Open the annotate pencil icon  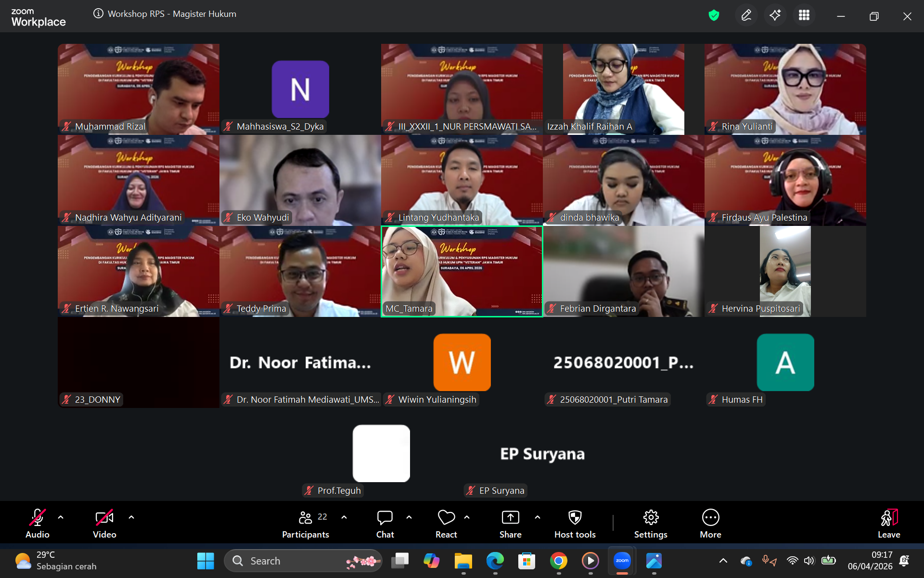(746, 15)
